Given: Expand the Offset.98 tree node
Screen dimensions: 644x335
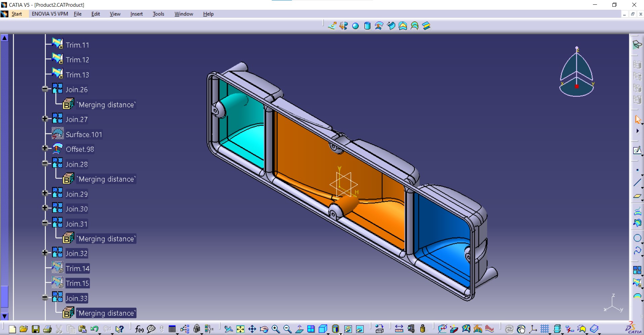Looking at the screenshot, I should tap(45, 148).
